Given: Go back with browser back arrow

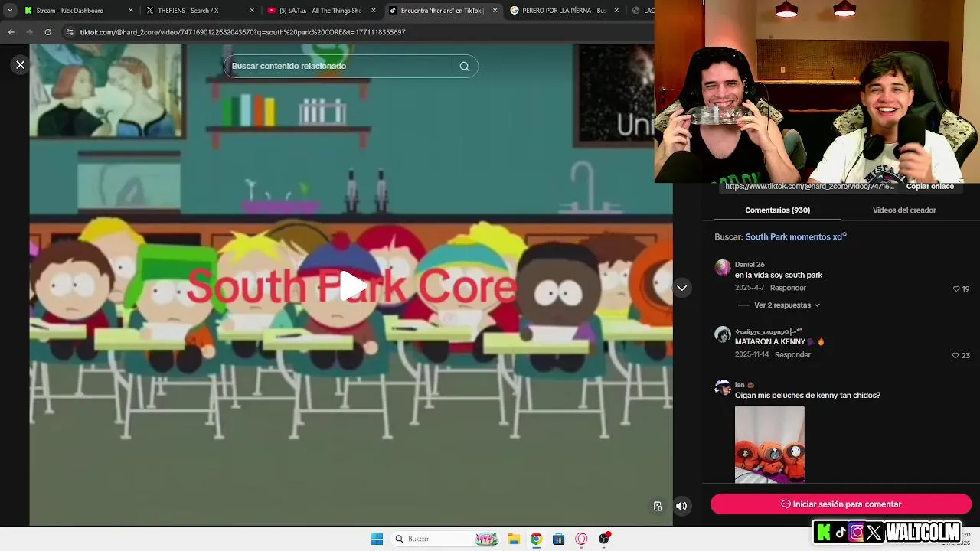Looking at the screenshot, I should point(11,32).
